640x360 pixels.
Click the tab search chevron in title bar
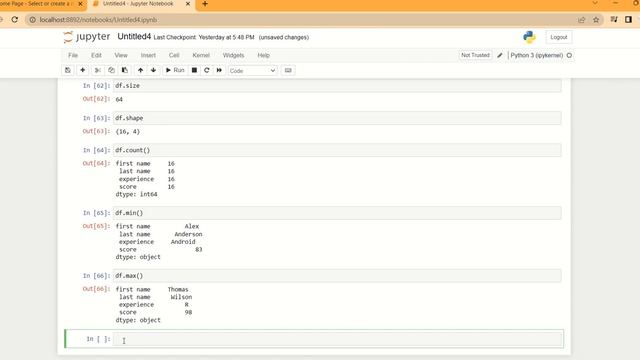click(595, 3)
